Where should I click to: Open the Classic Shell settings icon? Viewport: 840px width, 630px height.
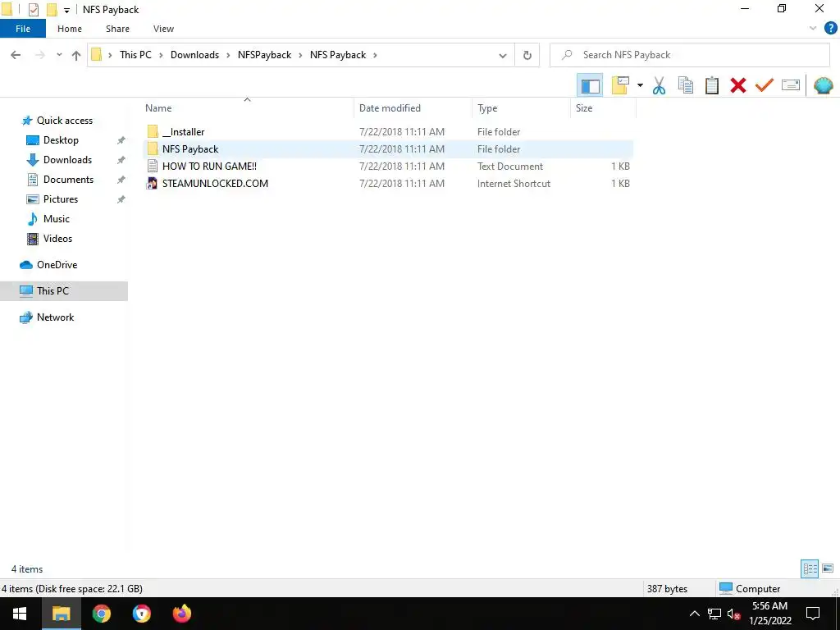(823, 85)
